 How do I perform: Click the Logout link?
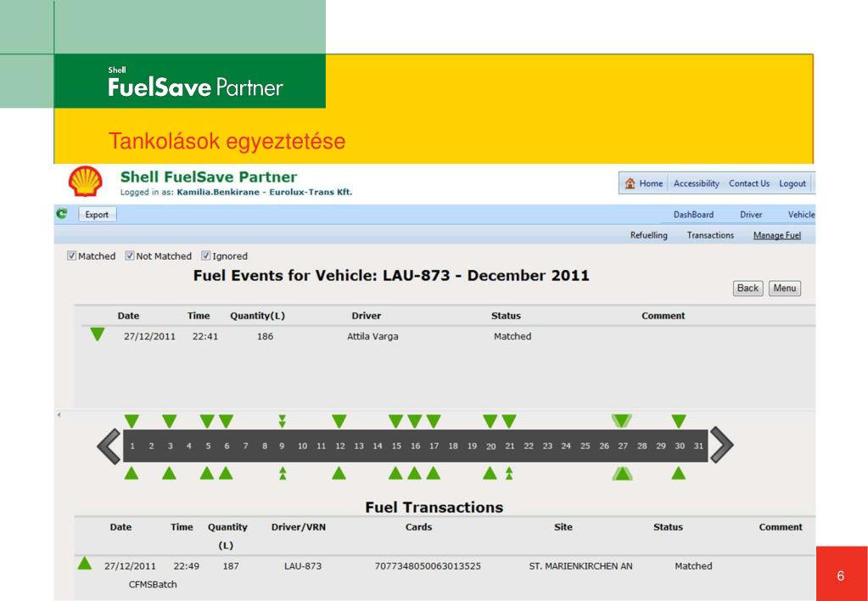click(x=792, y=183)
